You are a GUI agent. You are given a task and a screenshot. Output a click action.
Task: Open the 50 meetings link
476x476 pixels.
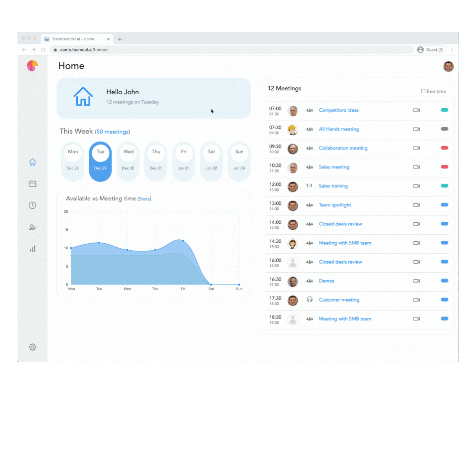click(112, 132)
